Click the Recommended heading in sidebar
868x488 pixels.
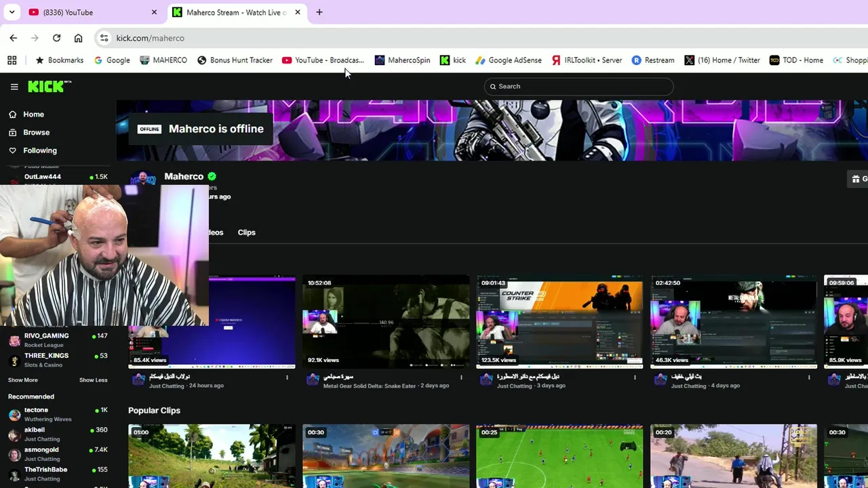[31, 396]
